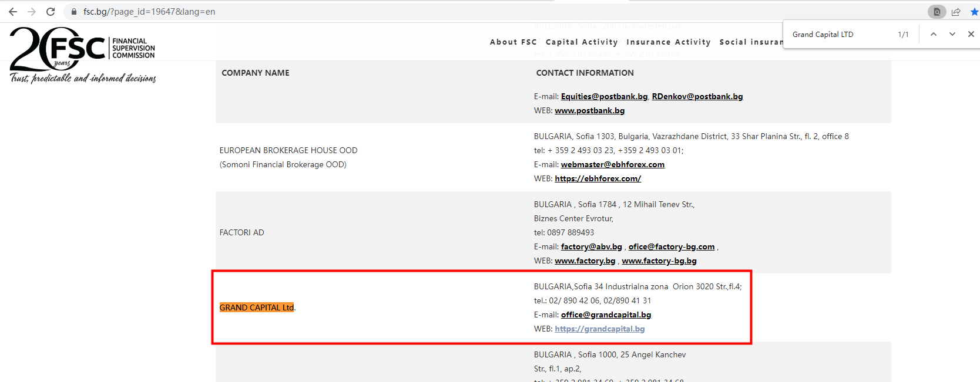Select 'tel: + 359 2 493 03 23' line

point(609,150)
